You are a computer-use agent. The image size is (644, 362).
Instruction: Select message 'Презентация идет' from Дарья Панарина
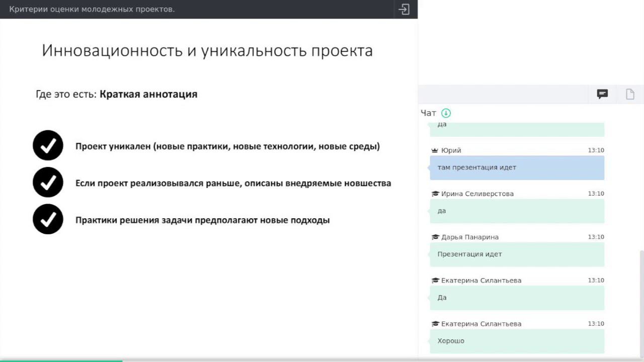517,254
